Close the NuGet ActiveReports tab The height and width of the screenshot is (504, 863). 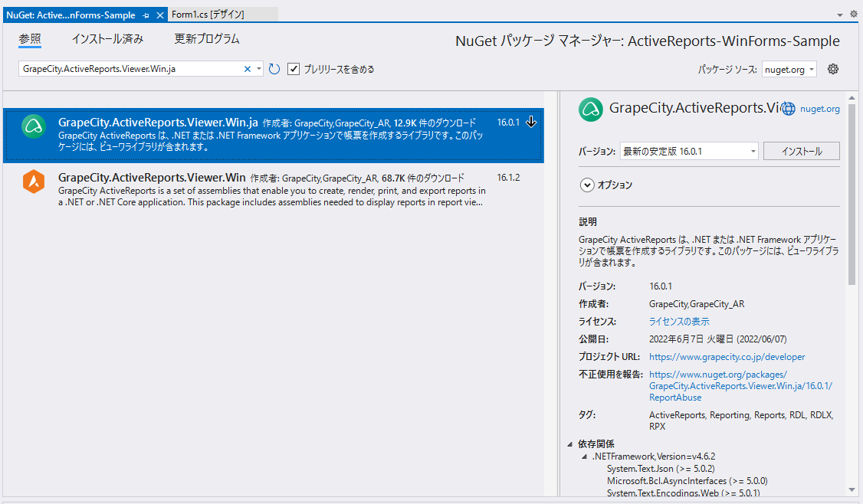pyautogui.click(x=160, y=15)
